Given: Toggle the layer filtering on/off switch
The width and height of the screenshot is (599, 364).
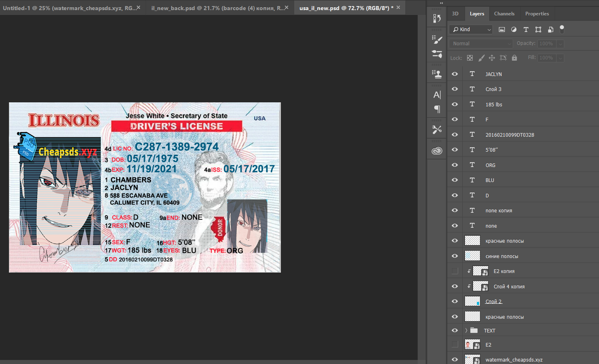Looking at the screenshot, I should click(562, 29).
